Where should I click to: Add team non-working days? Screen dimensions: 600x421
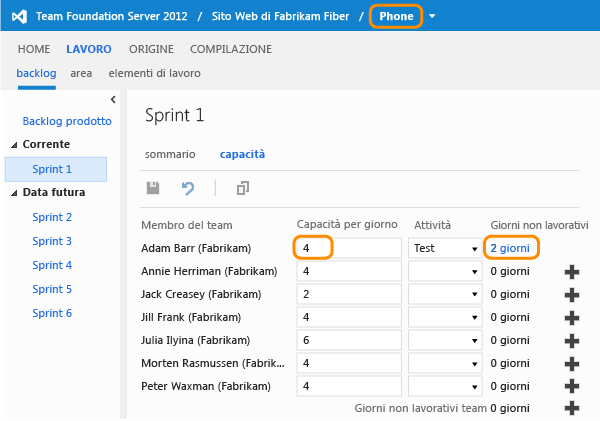coord(572,408)
